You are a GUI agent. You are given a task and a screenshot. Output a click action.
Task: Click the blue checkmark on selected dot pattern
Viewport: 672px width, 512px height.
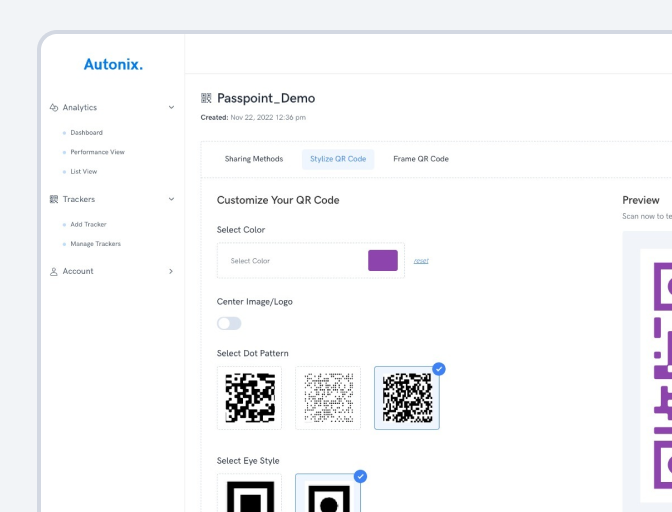438,369
